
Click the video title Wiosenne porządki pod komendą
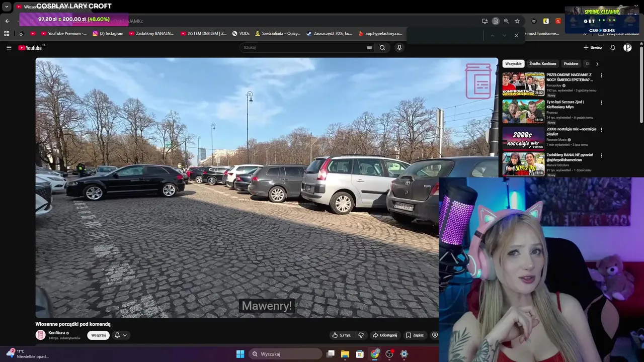pyautogui.click(x=73, y=324)
